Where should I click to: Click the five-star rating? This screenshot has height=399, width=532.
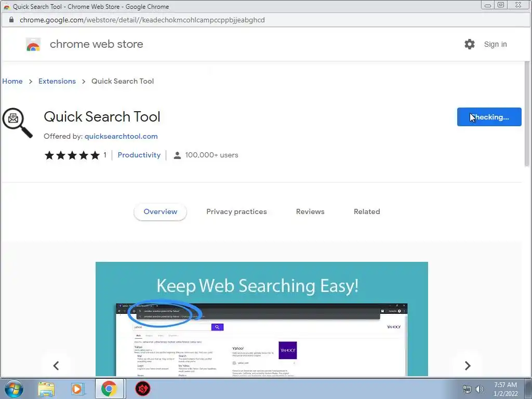coord(72,155)
